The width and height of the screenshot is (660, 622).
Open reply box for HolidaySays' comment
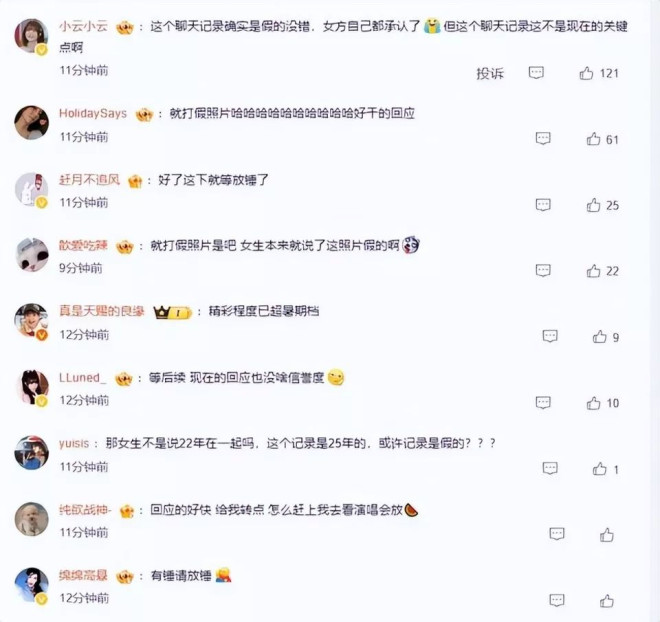point(543,138)
